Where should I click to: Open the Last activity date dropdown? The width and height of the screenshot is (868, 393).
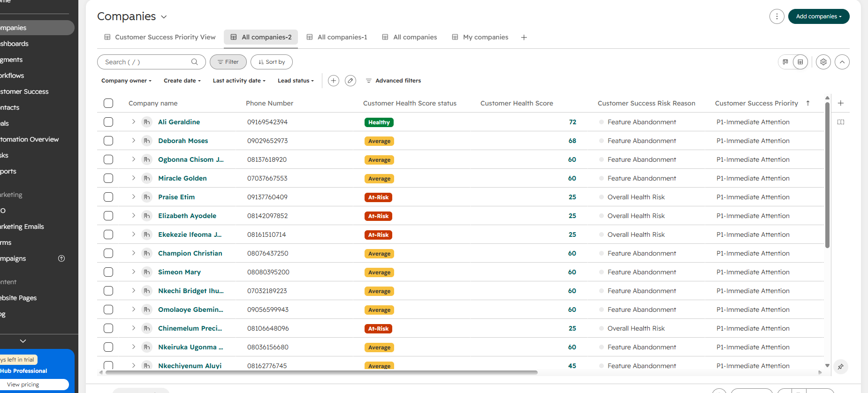click(239, 81)
